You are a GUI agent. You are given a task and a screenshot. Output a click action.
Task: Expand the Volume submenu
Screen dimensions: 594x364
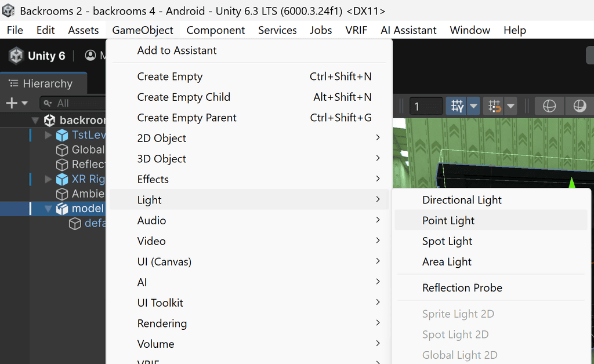click(x=249, y=344)
